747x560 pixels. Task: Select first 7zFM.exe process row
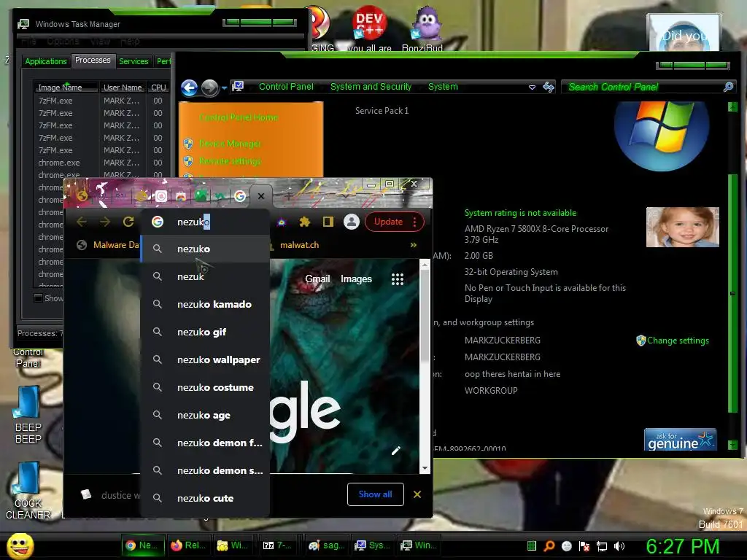pyautogui.click(x=101, y=101)
